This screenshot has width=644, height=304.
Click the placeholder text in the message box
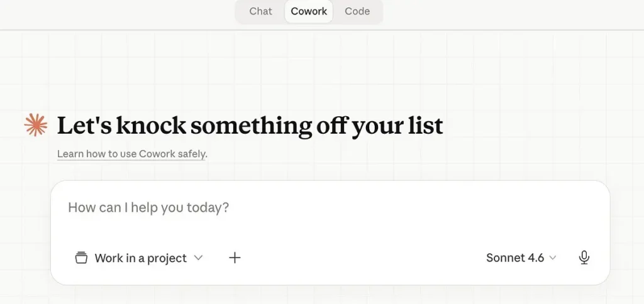click(x=148, y=207)
